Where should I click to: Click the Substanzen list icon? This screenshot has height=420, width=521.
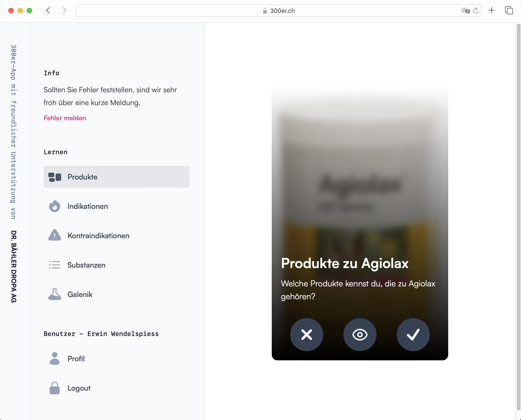[54, 265]
